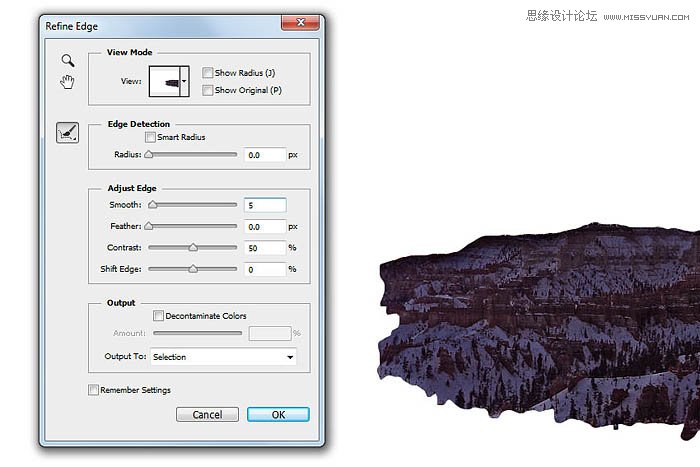Click the Shift Edge value field
Image resolution: width=700 pixels, height=467 pixels.
(x=265, y=269)
